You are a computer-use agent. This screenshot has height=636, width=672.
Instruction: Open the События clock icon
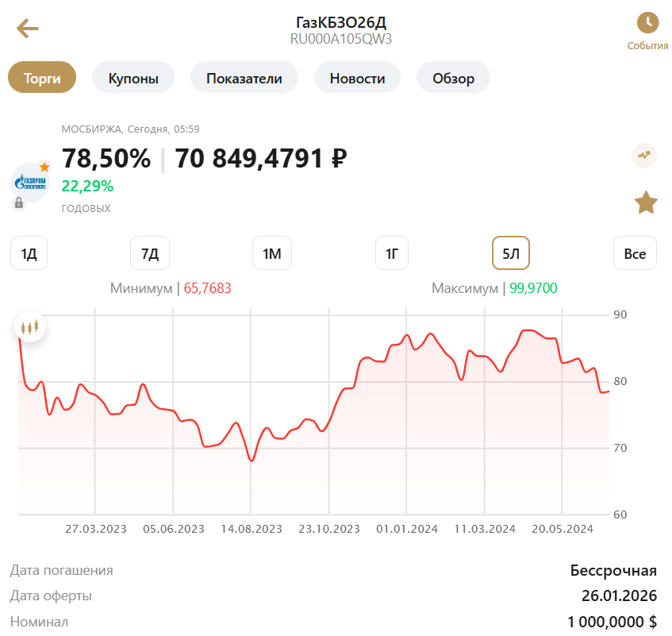click(x=647, y=22)
